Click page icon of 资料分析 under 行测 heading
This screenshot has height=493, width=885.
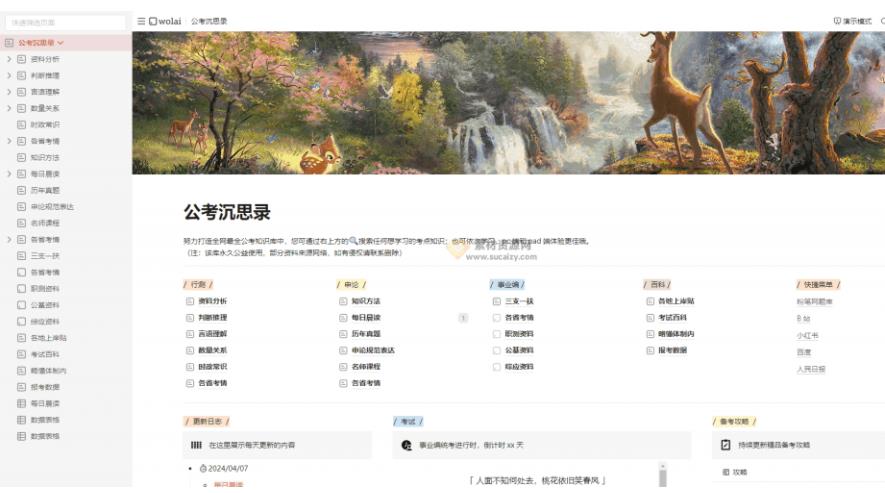pos(190,302)
